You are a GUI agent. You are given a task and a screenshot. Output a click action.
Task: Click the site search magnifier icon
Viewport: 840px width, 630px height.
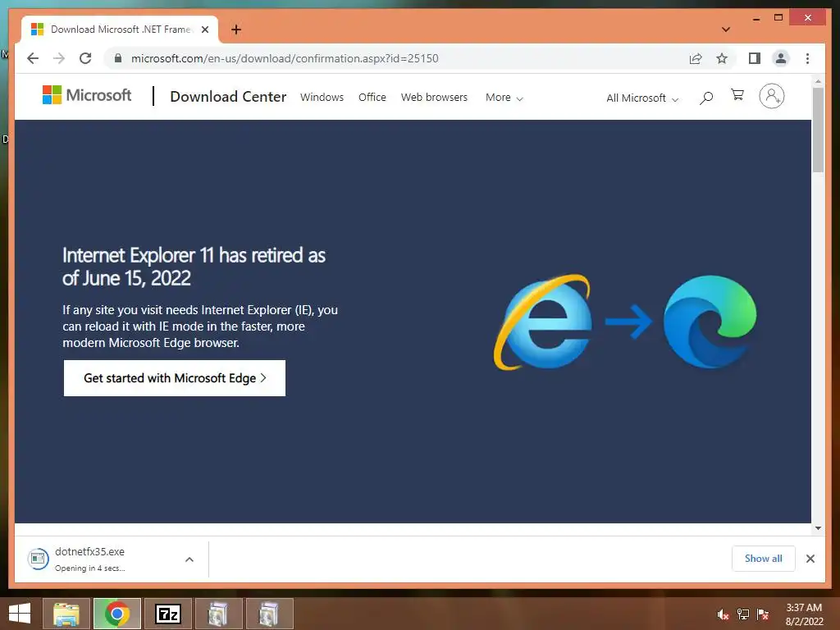coord(706,98)
